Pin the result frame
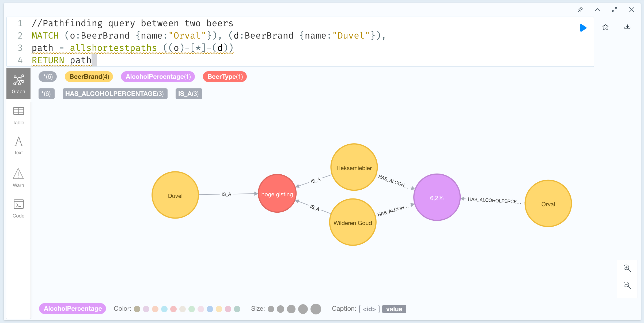This screenshot has width=644, height=323. pos(580,10)
